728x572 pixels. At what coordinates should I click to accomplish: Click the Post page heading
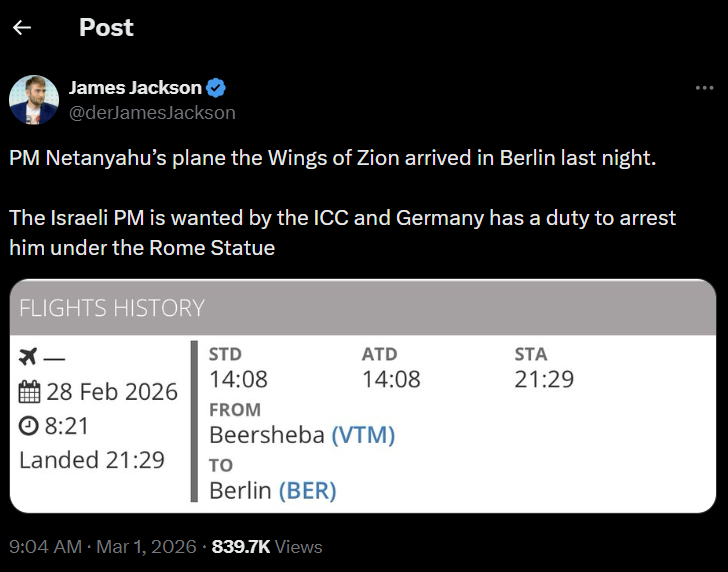[x=106, y=28]
